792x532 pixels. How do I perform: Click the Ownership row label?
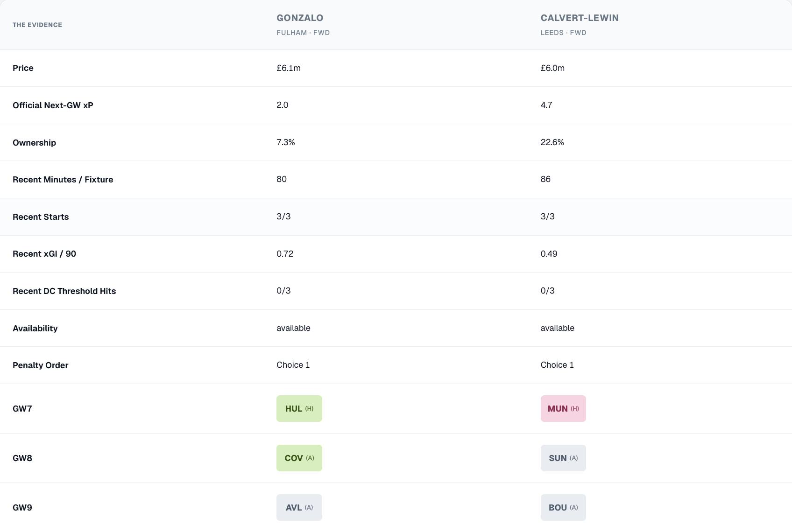coord(34,143)
